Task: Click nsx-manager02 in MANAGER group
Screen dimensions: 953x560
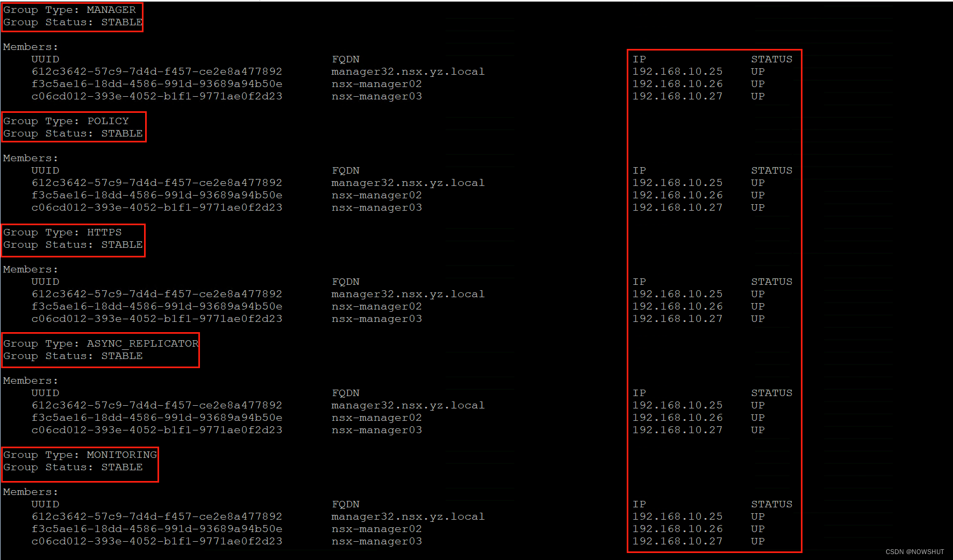Action: click(377, 84)
